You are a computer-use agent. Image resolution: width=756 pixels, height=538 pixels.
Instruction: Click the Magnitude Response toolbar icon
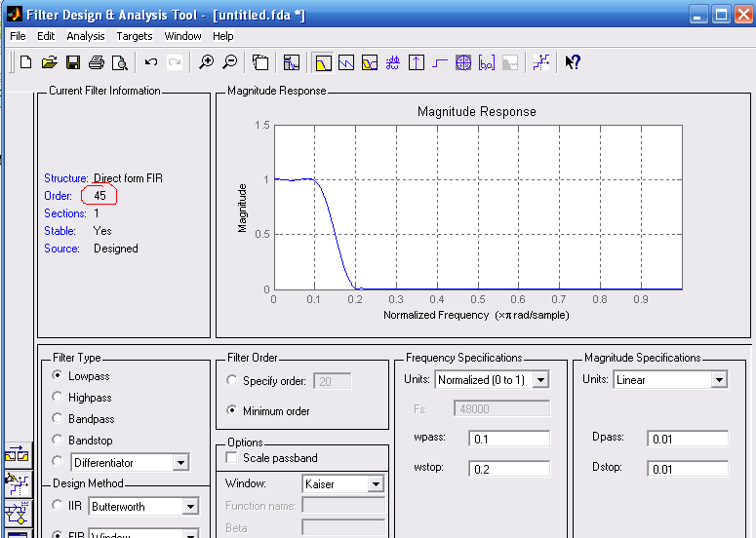[323, 62]
